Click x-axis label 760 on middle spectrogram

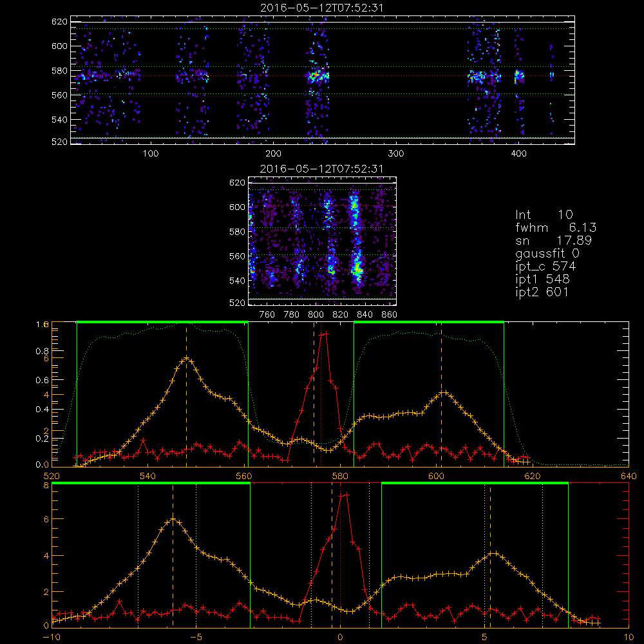click(x=267, y=315)
